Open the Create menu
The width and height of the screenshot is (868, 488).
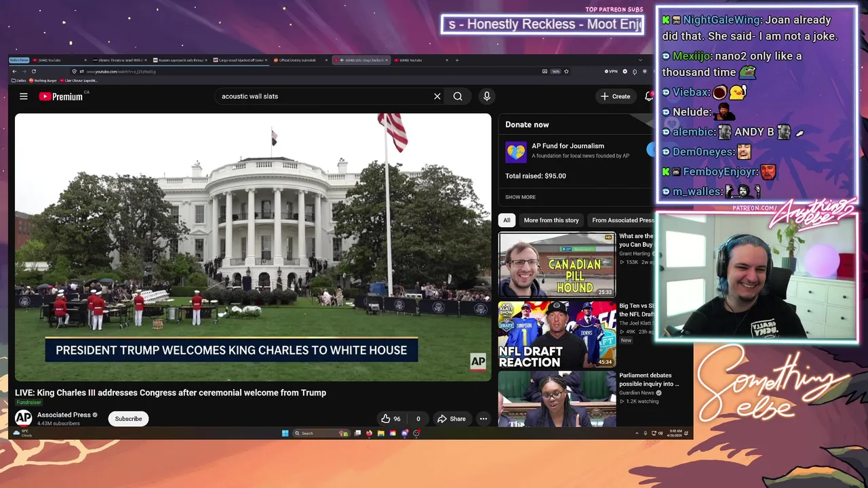[615, 96]
